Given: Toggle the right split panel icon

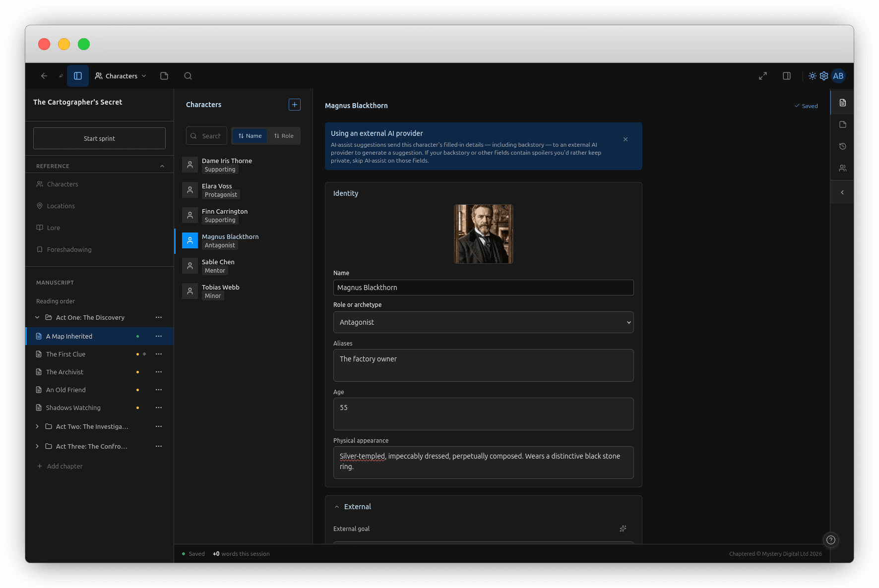Looking at the screenshot, I should click(x=787, y=76).
